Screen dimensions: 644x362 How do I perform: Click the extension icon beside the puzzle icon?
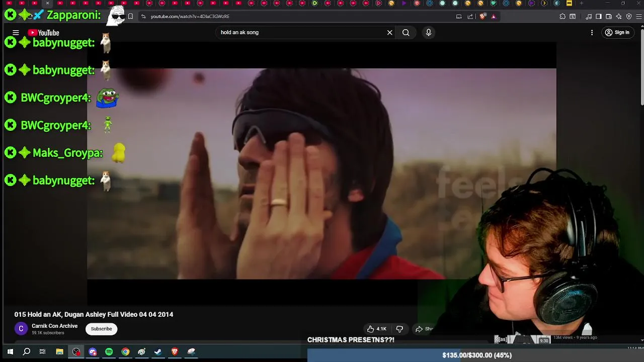tap(573, 17)
